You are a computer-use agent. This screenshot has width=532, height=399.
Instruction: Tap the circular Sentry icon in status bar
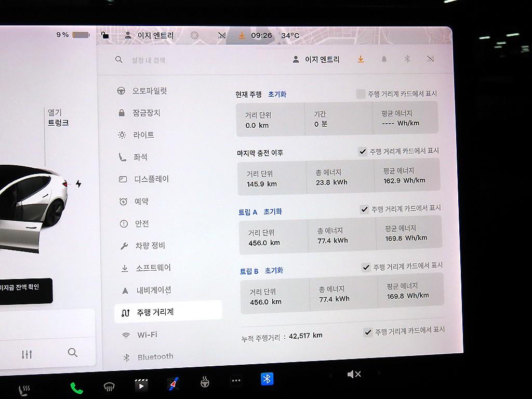pyautogui.click(x=194, y=35)
